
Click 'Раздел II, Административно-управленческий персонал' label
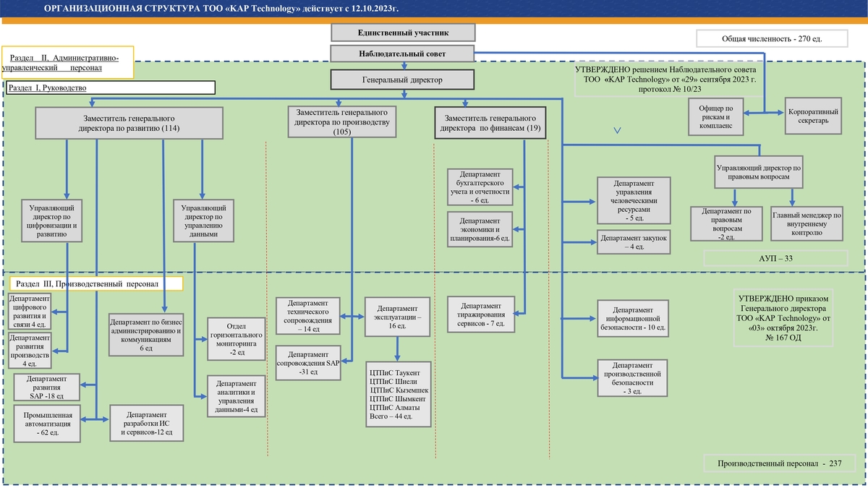(68, 62)
